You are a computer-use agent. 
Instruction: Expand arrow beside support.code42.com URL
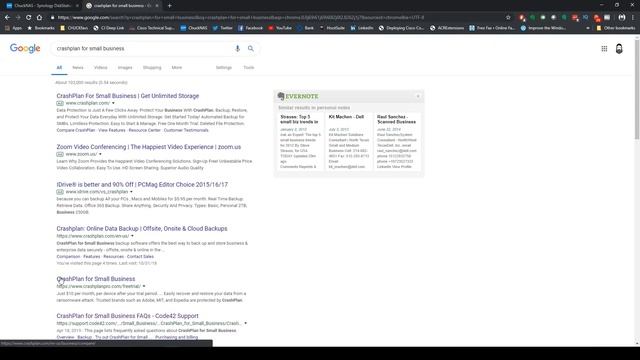point(245,323)
